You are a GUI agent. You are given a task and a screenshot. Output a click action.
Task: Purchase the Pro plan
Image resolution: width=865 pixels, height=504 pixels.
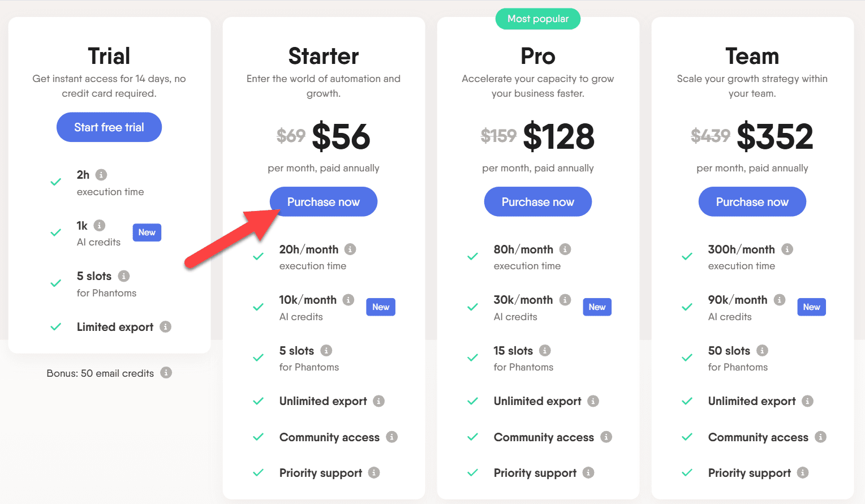(x=537, y=201)
